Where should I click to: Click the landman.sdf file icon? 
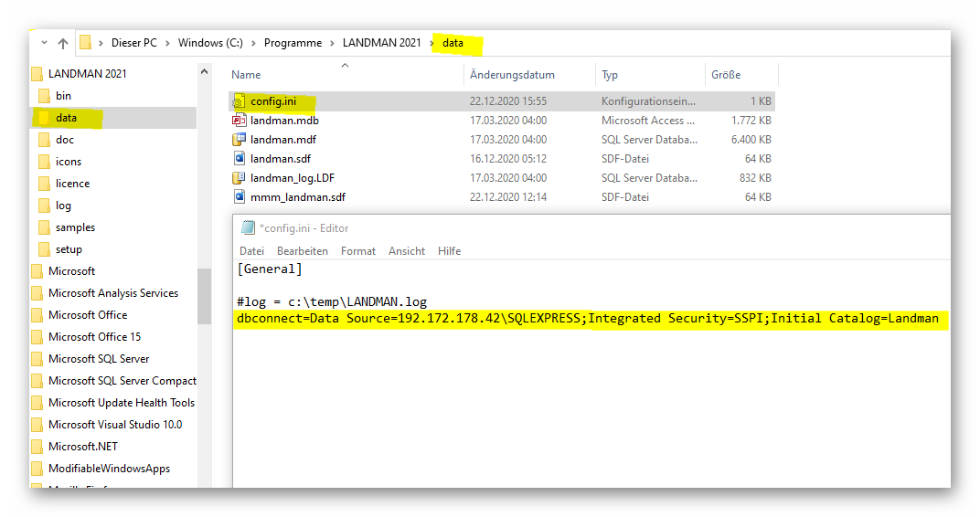[x=240, y=159]
